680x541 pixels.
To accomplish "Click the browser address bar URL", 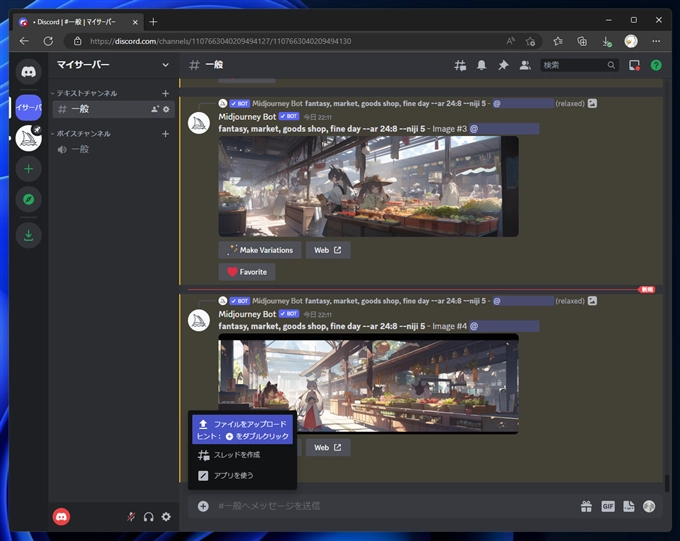I will pyautogui.click(x=220, y=41).
